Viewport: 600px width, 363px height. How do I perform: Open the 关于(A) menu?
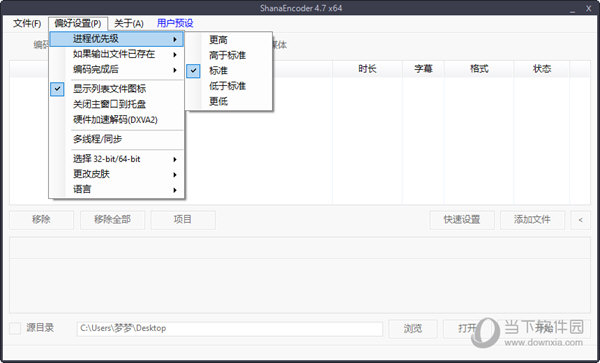pos(129,23)
